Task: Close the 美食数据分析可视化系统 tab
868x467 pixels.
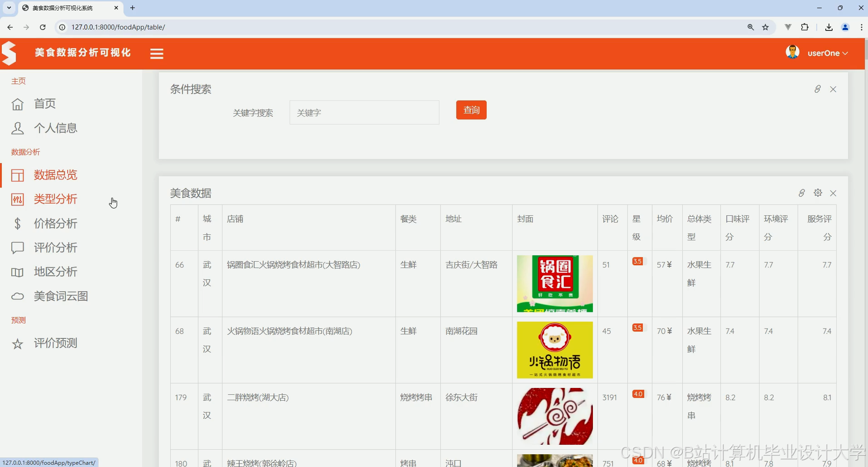Action: 116,8
